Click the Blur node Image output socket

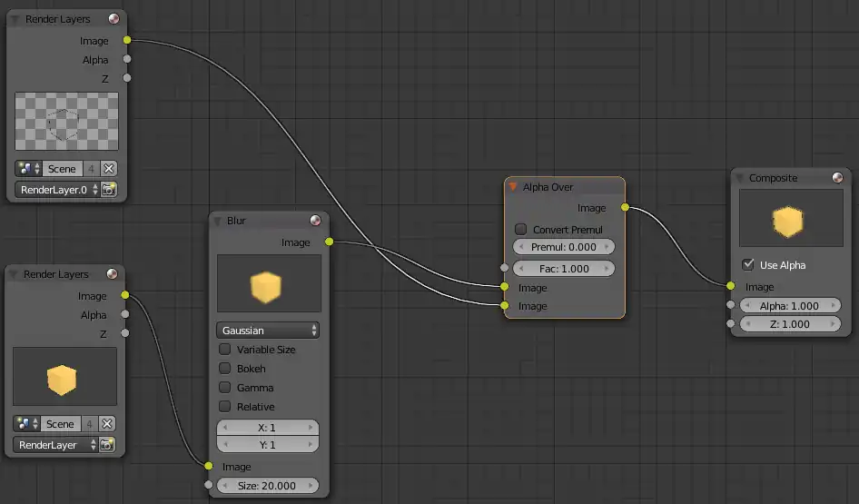[x=329, y=242]
